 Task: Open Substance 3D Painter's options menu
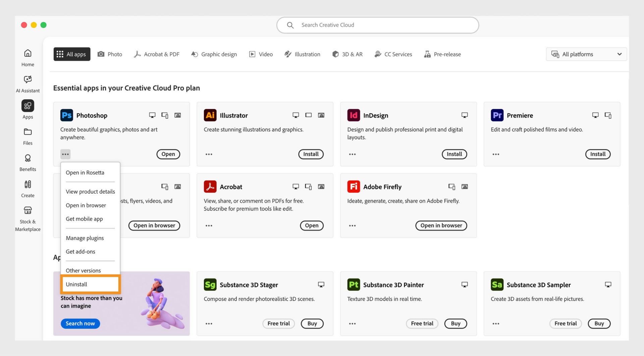(352, 324)
